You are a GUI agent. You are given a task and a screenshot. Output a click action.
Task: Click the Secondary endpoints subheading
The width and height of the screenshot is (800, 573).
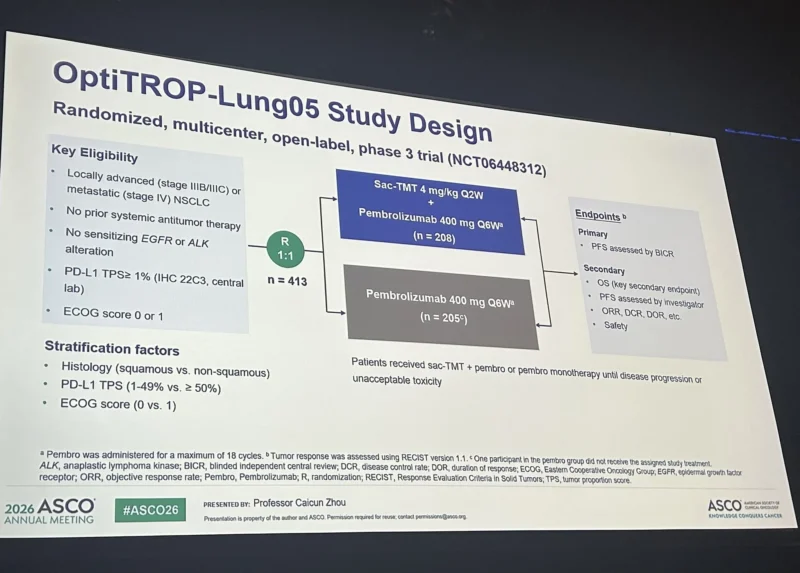tap(604, 269)
